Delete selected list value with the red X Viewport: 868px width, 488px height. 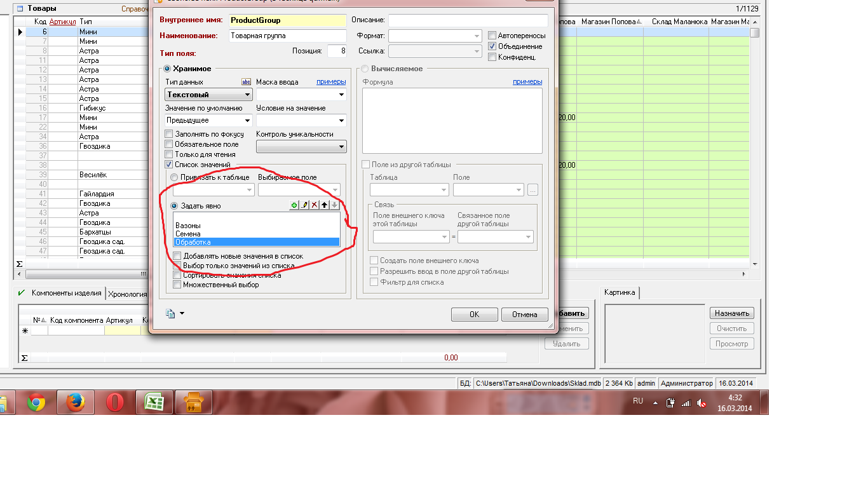(x=314, y=205)
